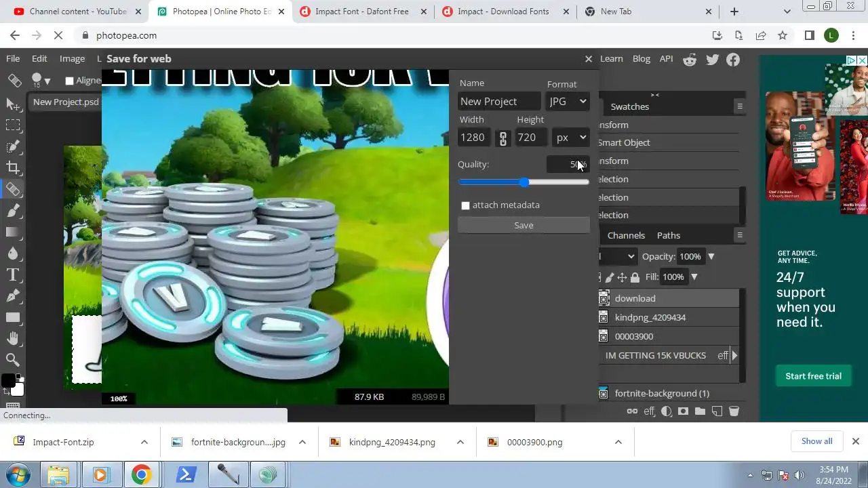Click the lock pixels brush icon
The image size is (868, 488).
[x=610, y=277]
